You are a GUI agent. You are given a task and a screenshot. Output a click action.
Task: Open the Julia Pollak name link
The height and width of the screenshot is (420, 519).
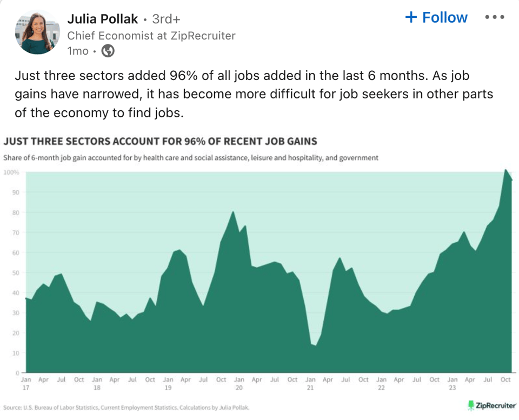(x=103, y=19)
